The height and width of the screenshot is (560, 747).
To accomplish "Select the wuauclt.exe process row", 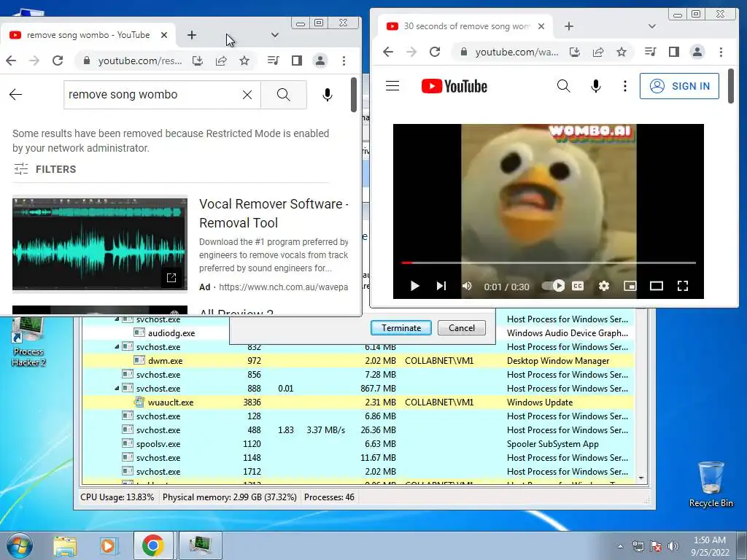I will (x=358, y=402).
